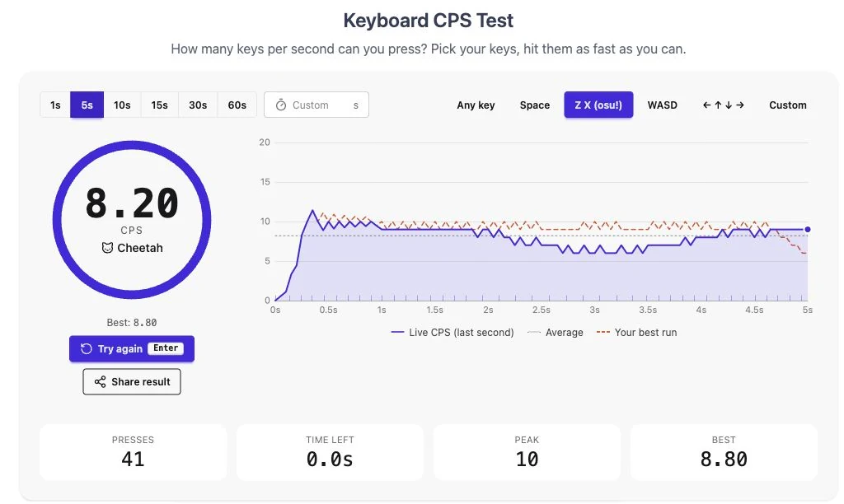Click the PEAK 10 stat card
The height and width of the screenshot is (504, 844).
pos(527,452)
